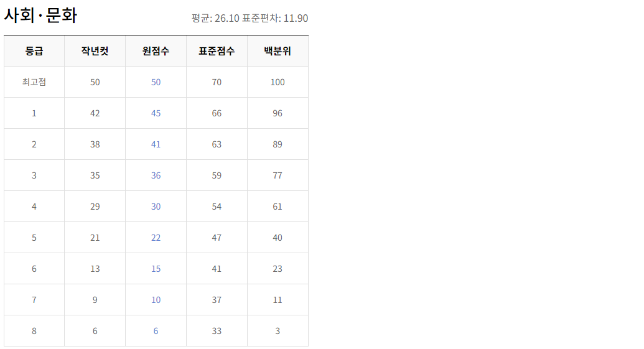644x349 pixels.
Task: Click 등급 label 7
Action: [x=34, y=300]
